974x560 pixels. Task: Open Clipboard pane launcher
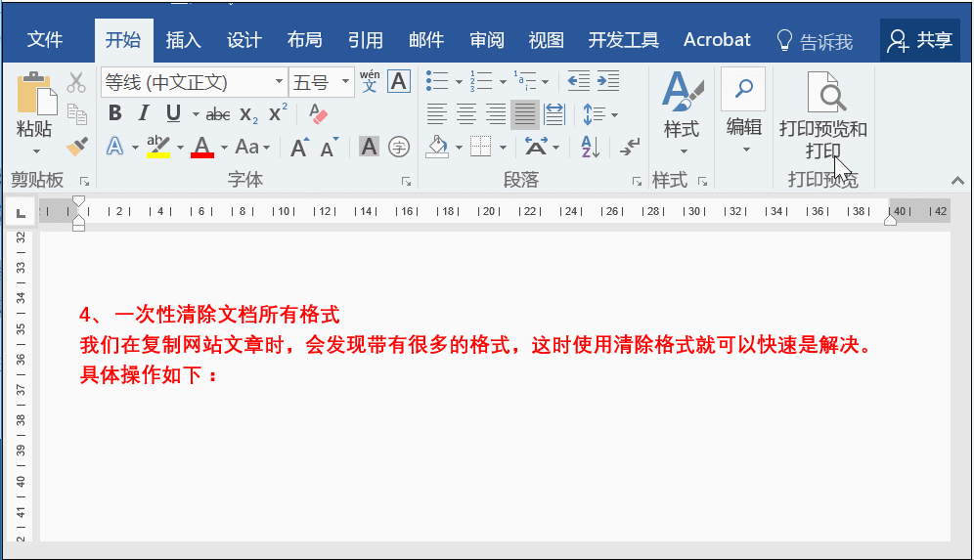(84, 181)
